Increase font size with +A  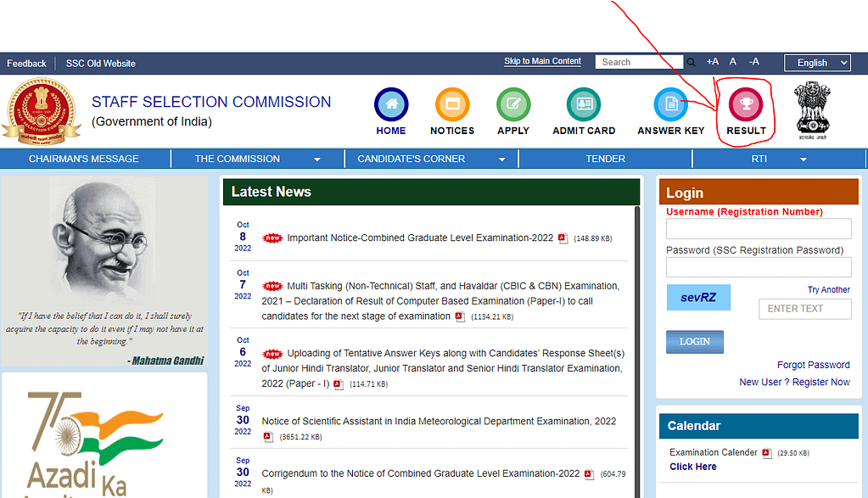[713, 62]
